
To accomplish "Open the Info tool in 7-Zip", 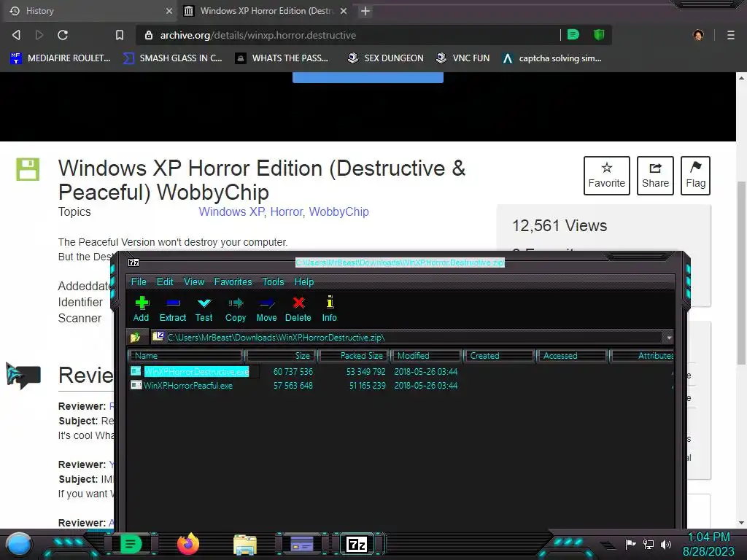I will (x=329, y=309).
